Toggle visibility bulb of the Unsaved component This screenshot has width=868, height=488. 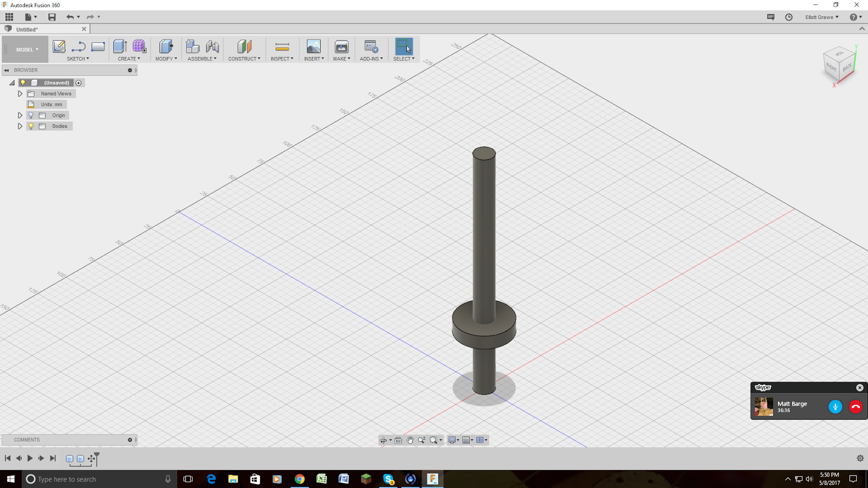click(23, 82)
